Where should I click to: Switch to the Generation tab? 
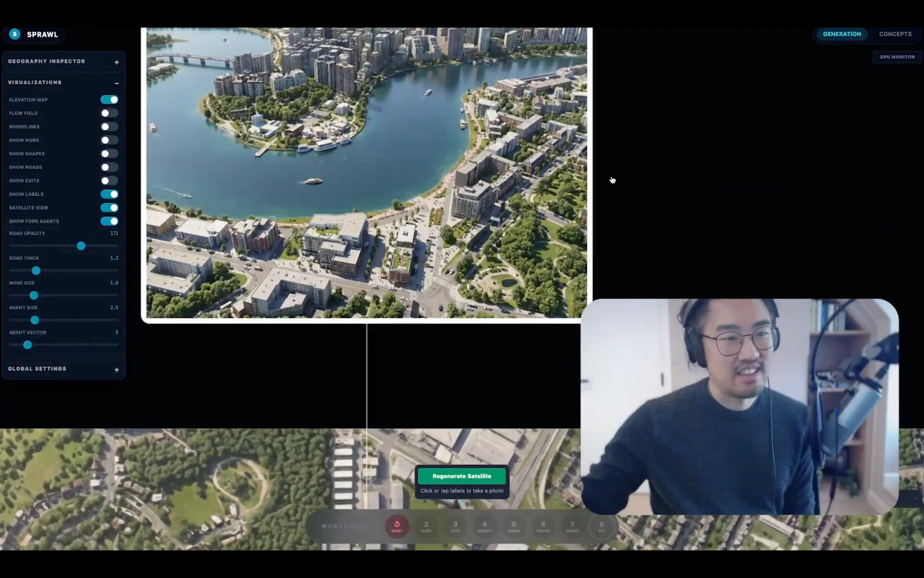(x=842, y=34)
